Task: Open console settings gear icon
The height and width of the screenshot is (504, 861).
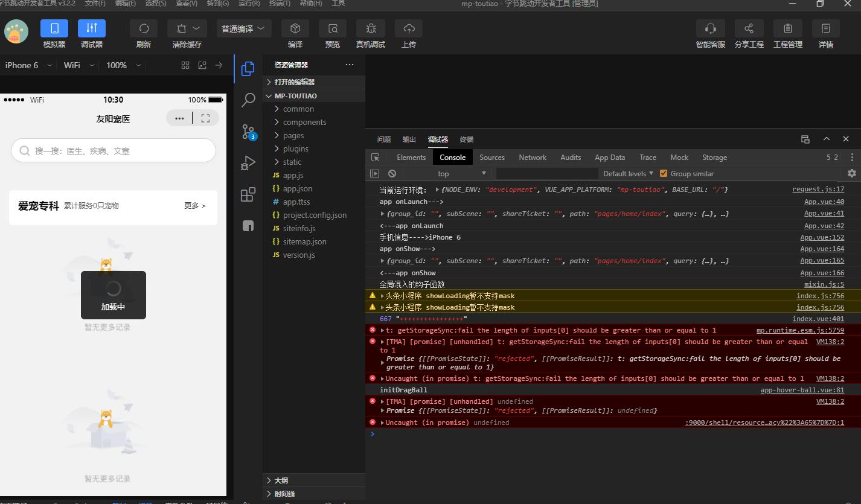Action: point(851,174)
